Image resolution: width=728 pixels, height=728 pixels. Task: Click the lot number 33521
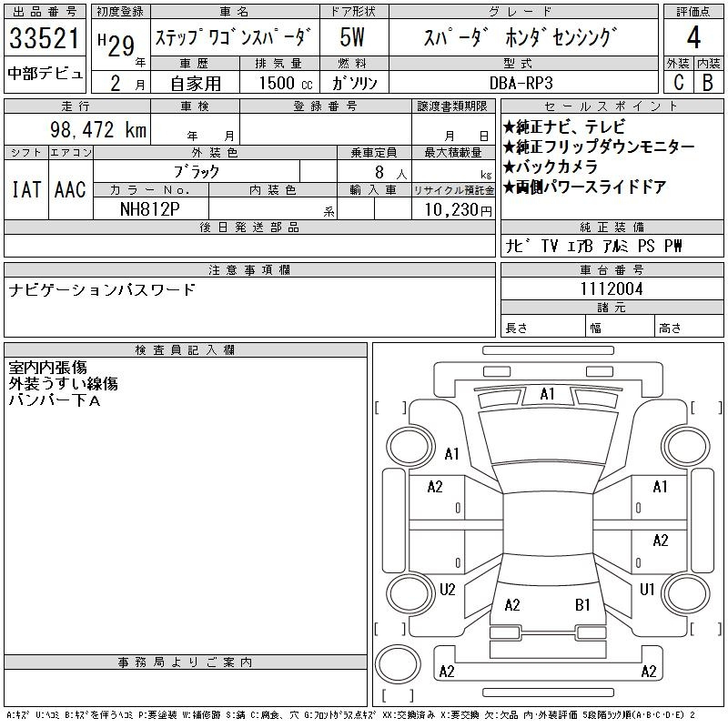click(x=45, y=39)
